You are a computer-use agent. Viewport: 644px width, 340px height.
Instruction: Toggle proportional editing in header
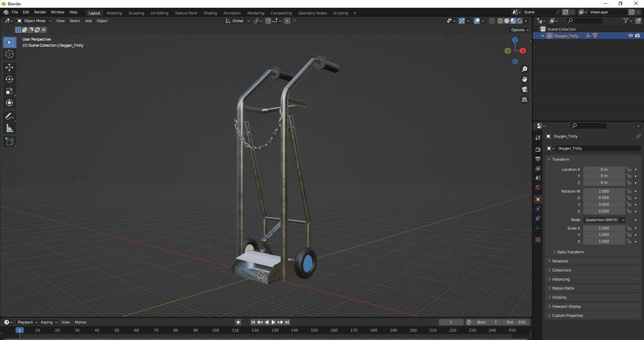(x=287, y=21)
